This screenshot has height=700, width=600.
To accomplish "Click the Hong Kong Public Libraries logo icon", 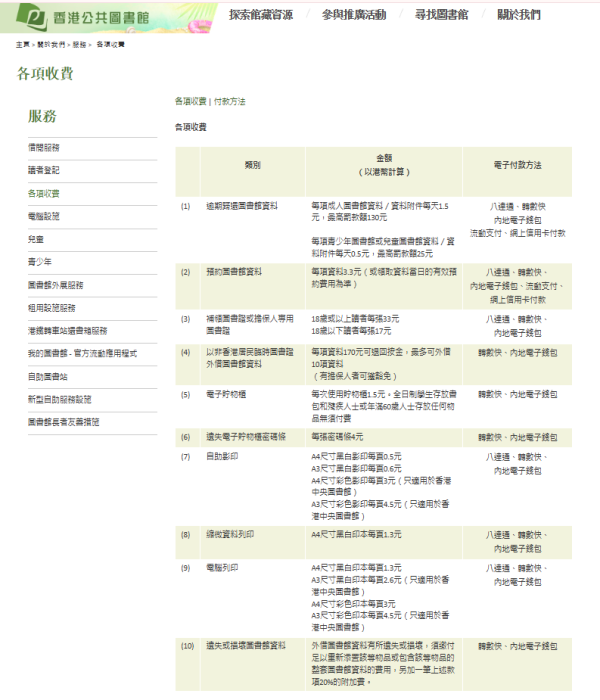I will click(x=31, y=17).
